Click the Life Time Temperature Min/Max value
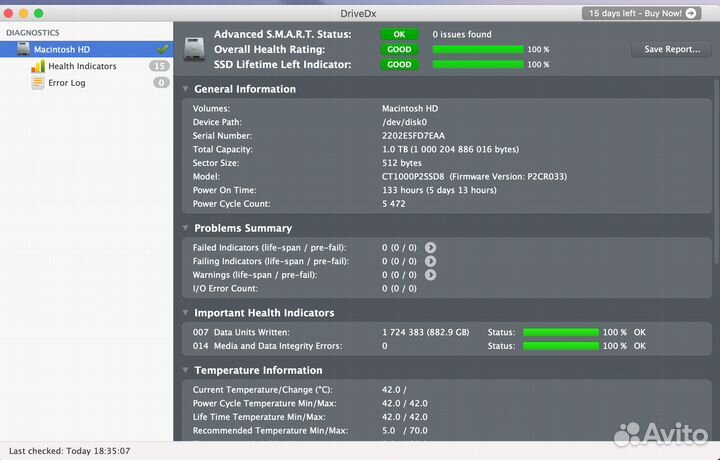 pos(405,417)
